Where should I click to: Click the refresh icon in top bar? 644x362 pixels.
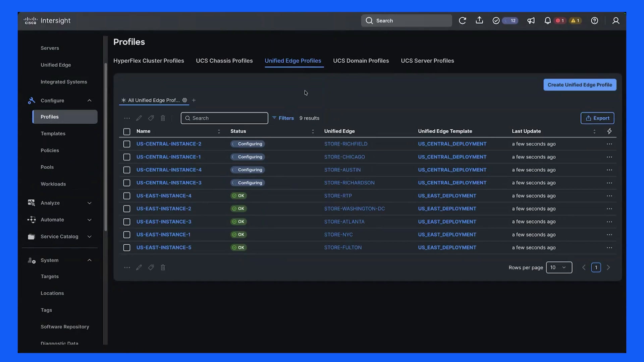(462, 21)
